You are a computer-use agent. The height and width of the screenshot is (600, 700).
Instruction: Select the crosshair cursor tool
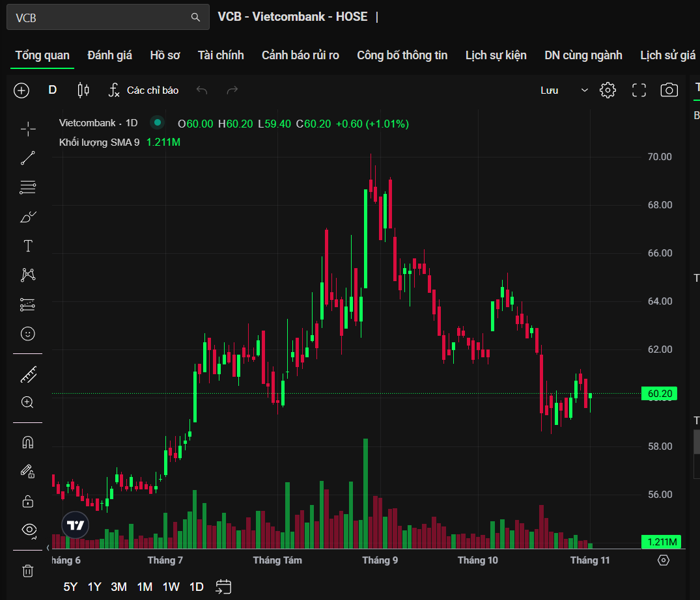point(28,129)
